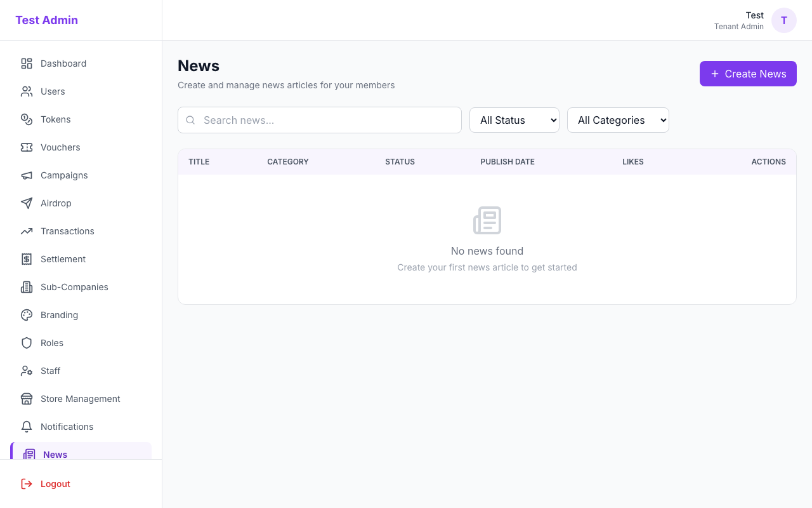Click the Campaigns megaphone icon
812x508 pixels.
(27, 175)
